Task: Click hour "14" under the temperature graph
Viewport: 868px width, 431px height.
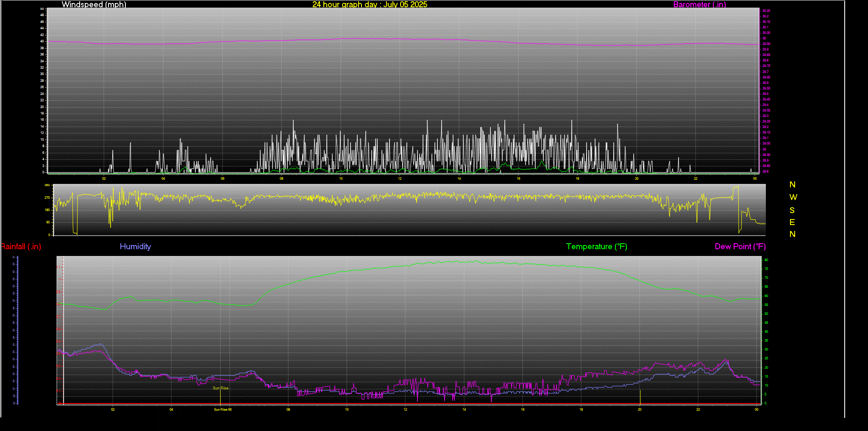Action: 464,409
